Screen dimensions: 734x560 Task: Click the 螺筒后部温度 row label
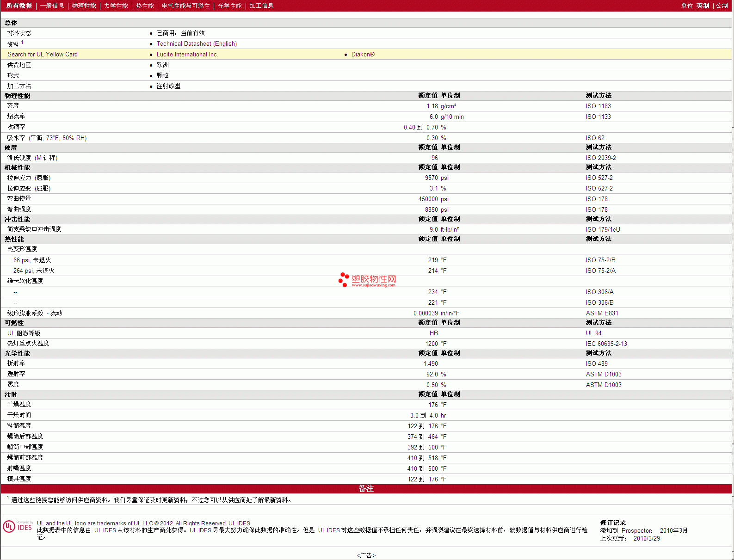click(25, 437)
